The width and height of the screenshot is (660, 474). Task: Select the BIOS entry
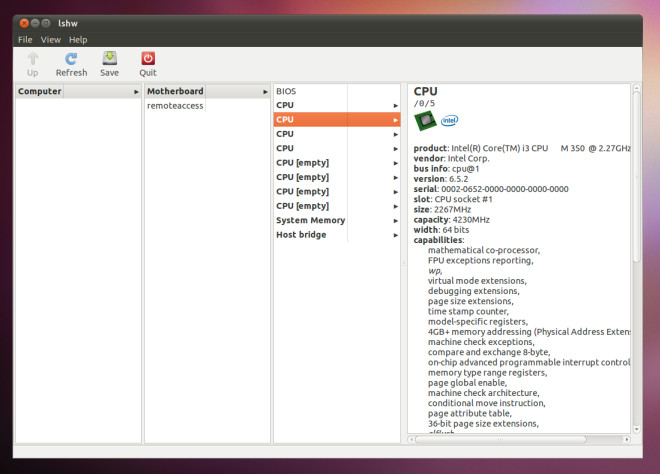pos(286,91)
